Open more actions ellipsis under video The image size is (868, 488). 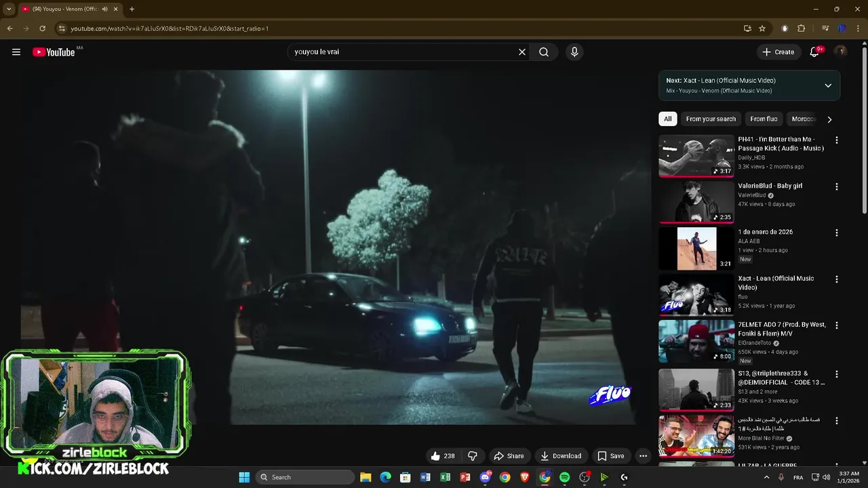click(x=644, y=456)
